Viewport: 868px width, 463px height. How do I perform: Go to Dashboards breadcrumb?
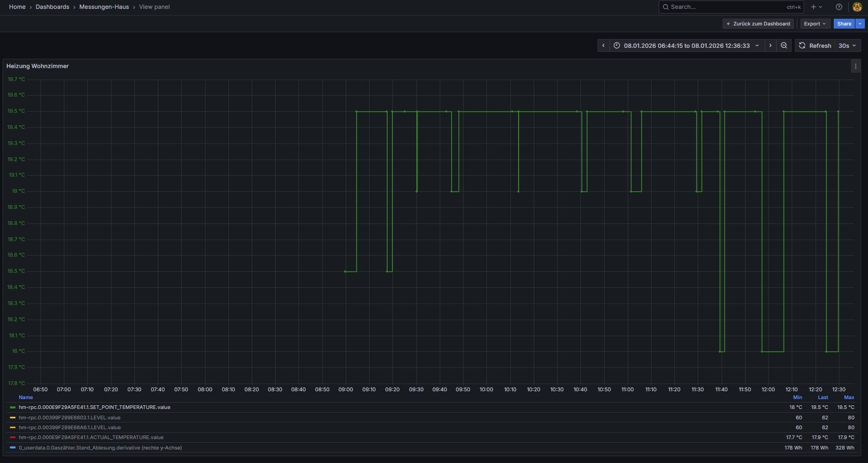[52, 7]
